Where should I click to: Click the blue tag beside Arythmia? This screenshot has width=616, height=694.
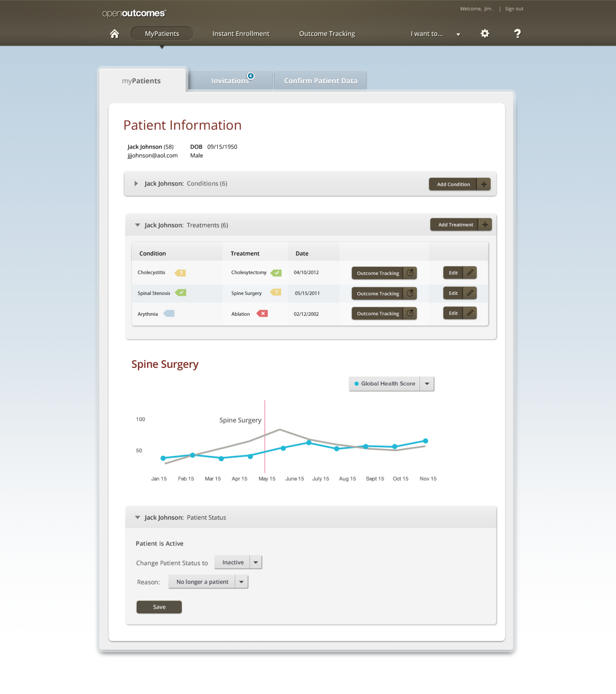coord(169,313)
